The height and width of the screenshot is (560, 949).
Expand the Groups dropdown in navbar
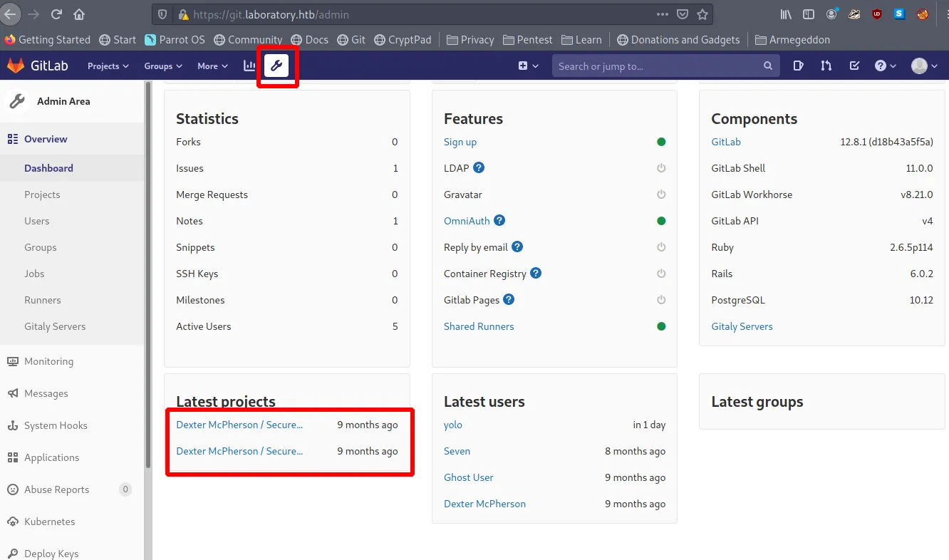[x=163, y=66]
